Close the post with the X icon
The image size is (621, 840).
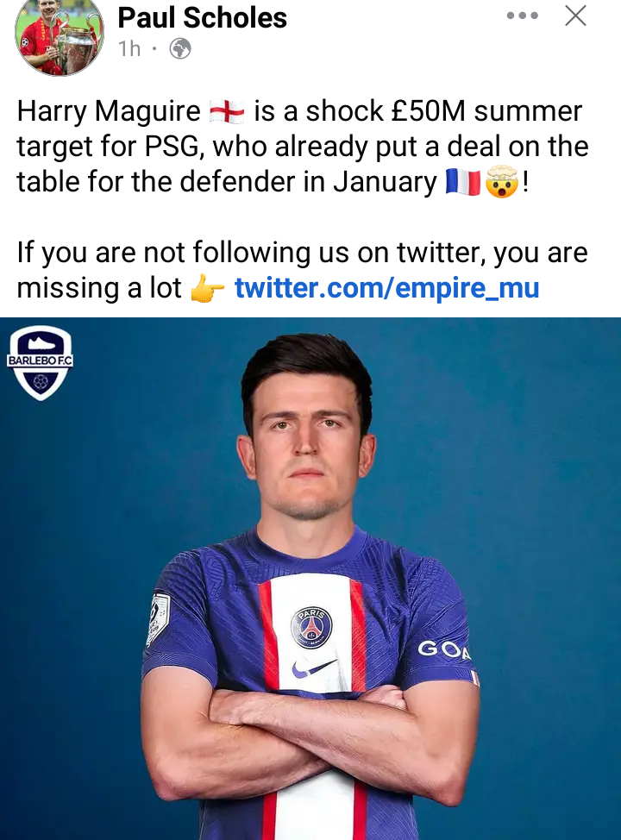point(575,16)
